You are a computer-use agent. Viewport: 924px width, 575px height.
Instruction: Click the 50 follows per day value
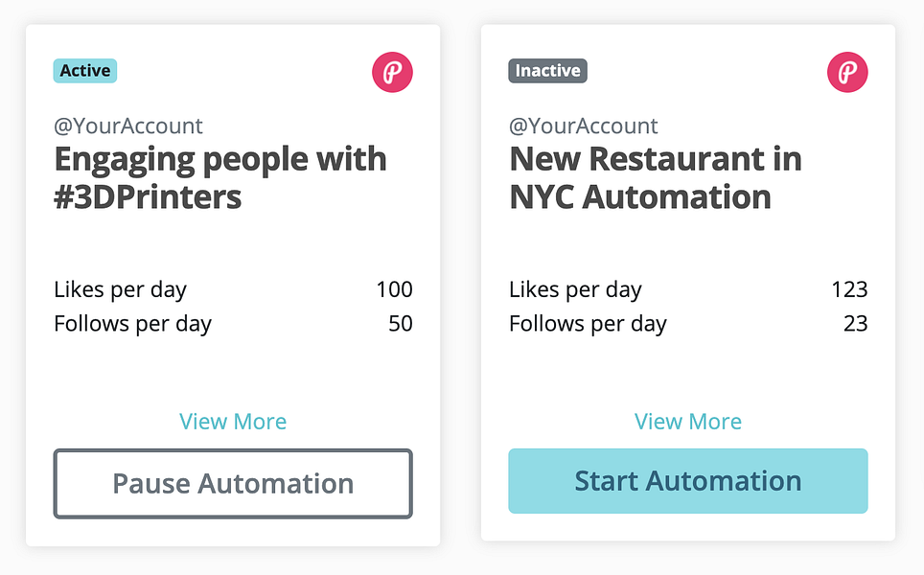pos(400,324)
